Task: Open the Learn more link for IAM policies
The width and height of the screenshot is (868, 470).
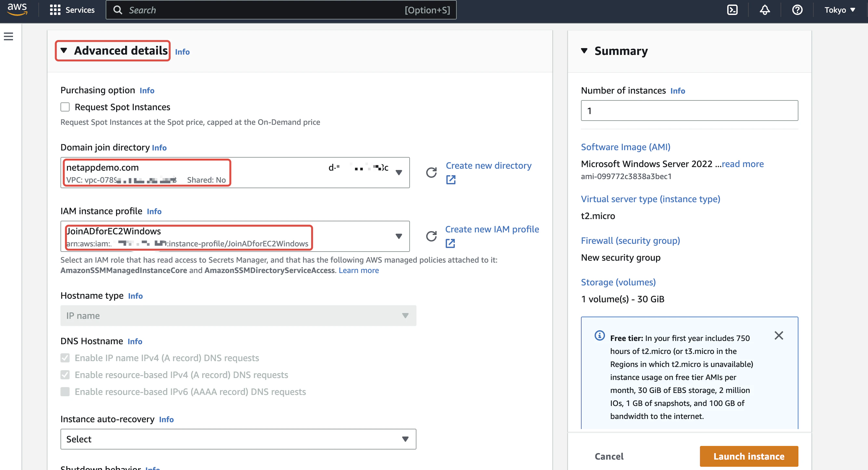Action: [359, 270]
